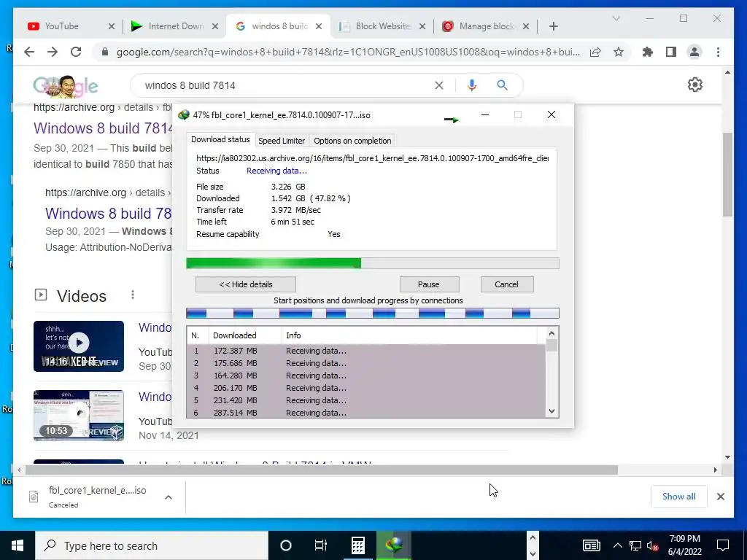
Task: Click Chrome back arrow
Action: [x=29, y=52]
